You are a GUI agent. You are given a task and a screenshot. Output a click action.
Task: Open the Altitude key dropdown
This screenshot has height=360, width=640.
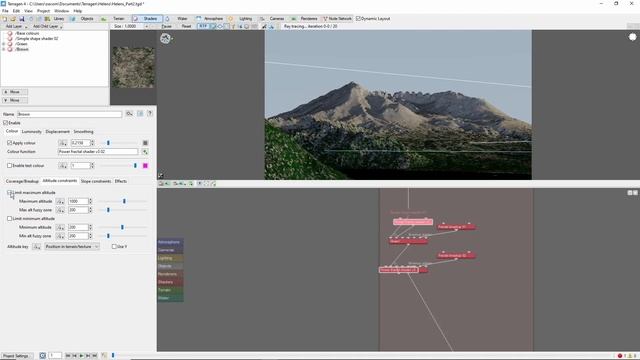pyautogui.click(x=72, y=247)
